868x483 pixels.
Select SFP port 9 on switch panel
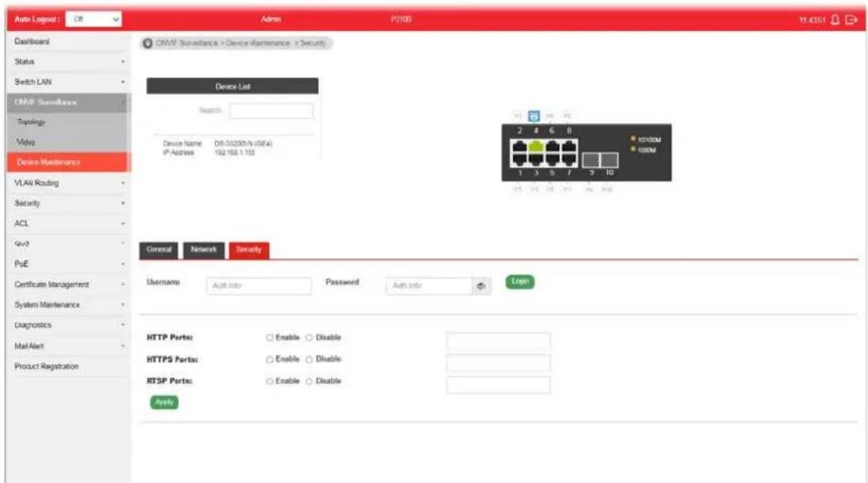(591, 160)
